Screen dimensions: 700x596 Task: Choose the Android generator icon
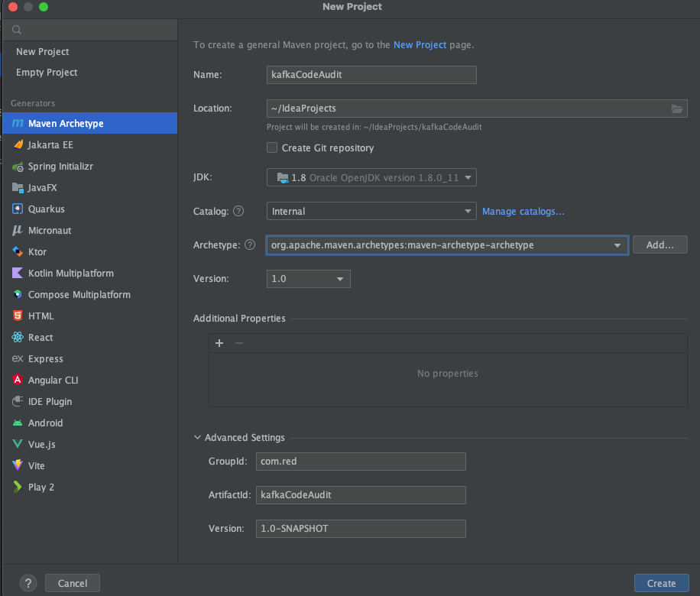pyautogui.click(x=18, y=423)
